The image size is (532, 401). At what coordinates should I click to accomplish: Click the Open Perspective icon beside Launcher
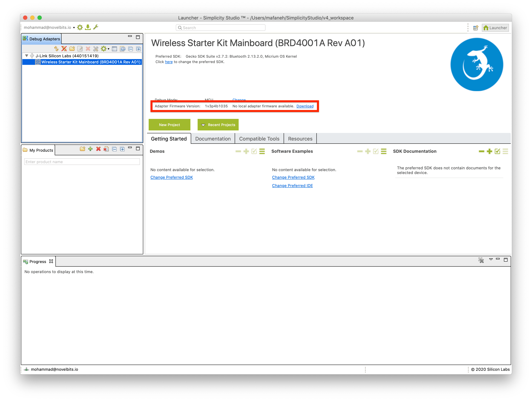[x=476, y=28]
